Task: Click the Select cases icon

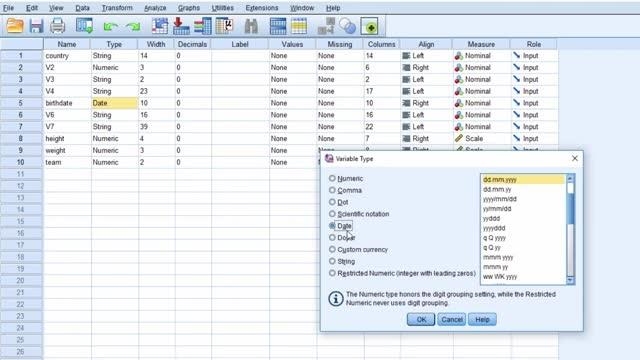Action: tap(347, 26)
